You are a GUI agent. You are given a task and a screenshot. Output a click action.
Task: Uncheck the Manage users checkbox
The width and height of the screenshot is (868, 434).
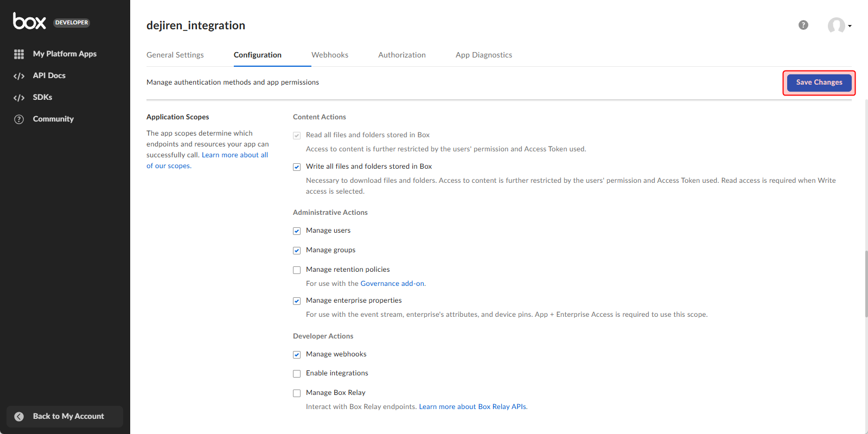[x=297, y=231]
